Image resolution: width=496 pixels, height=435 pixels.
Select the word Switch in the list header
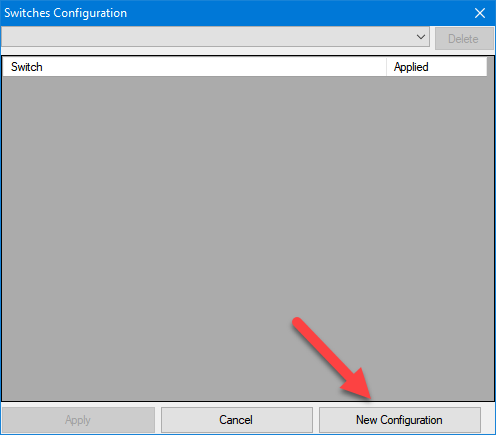tap(27, 67)
